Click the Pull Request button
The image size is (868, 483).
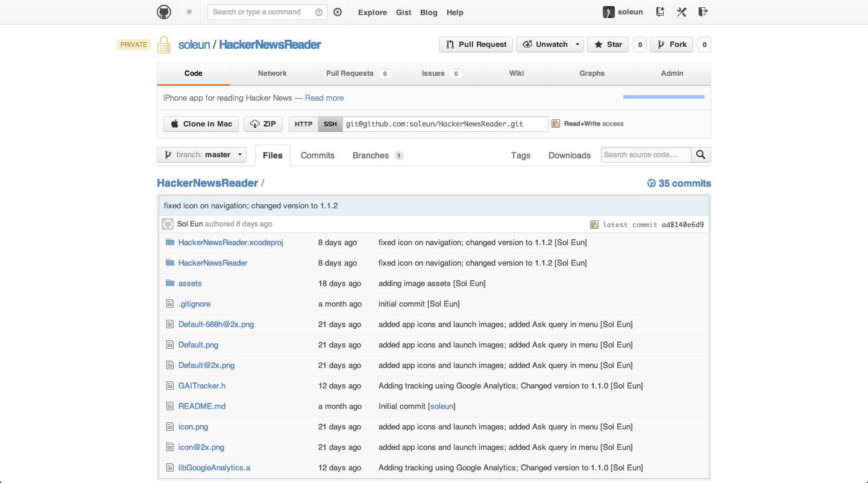click(x=476, y=45)
